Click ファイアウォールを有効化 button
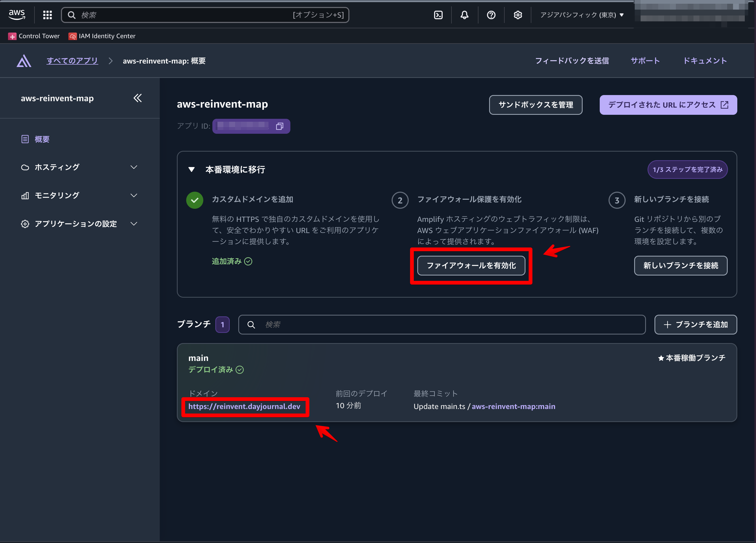The height and width of the screenshot is (543, 756). click(x=471, y=266)
